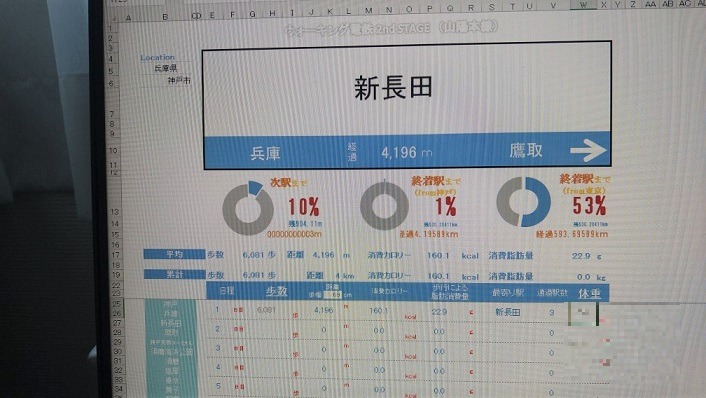706x398 pixels.
Task: Click the 歩数 table header
Action: [276, 291]
